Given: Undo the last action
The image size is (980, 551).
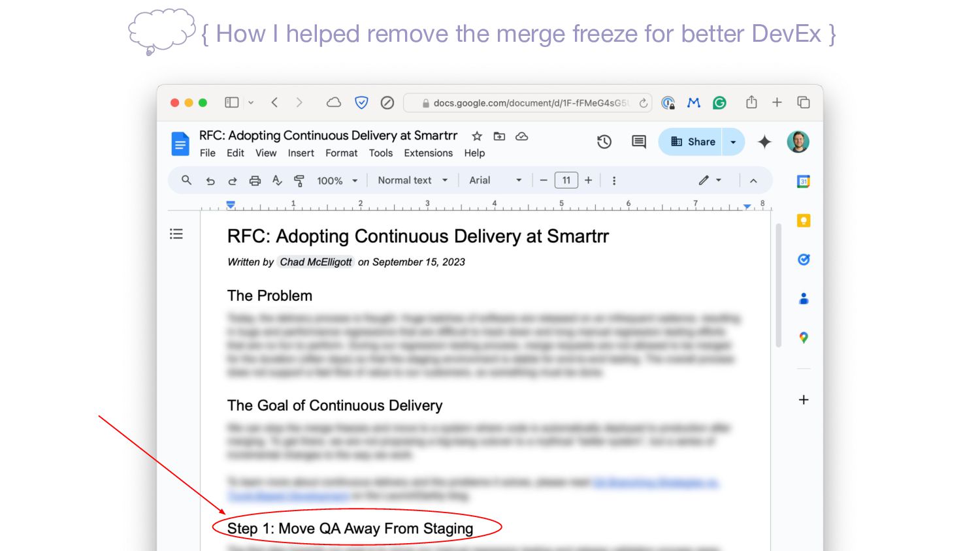Looking at the screenshot, I should click(210, 181).
